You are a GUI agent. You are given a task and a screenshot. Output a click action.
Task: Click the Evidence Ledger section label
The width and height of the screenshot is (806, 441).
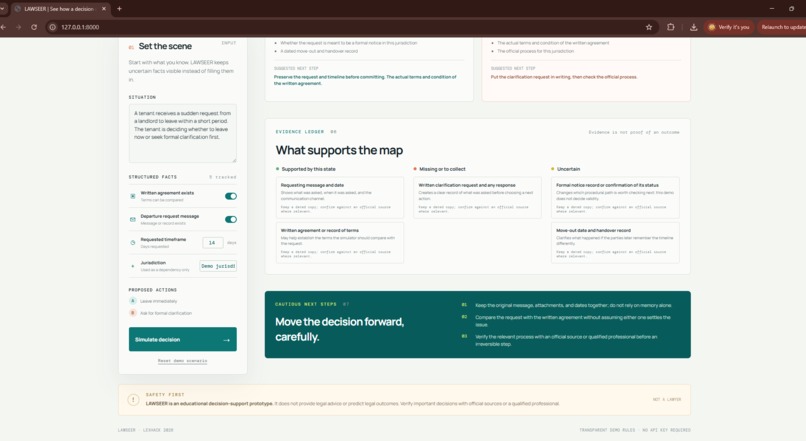(300, 132)
